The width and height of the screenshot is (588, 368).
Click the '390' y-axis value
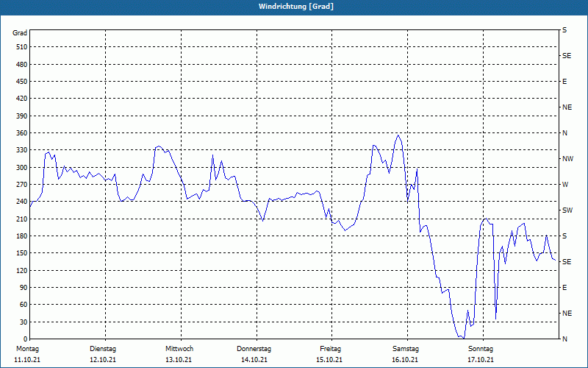click(22, 116)
